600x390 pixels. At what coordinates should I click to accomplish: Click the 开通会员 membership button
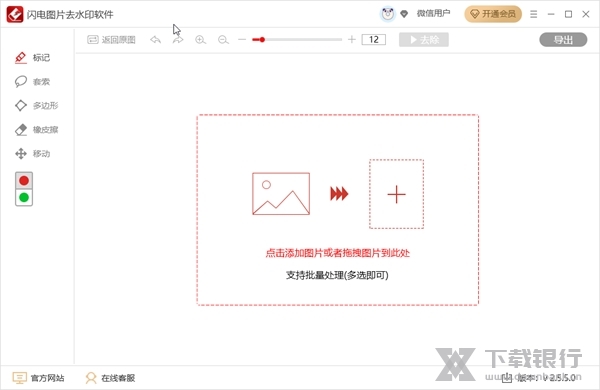click(x=493, y=14)
